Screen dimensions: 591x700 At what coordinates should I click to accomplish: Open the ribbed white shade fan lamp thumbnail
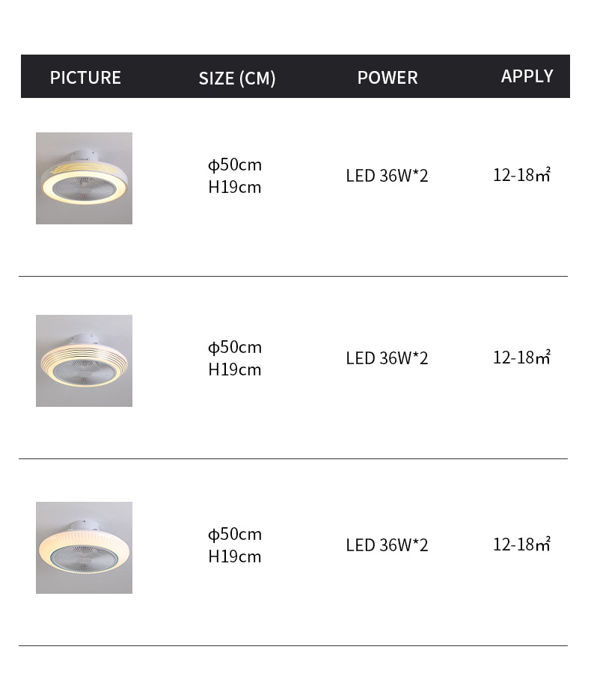pyautogui.click(x=84, y=547)
